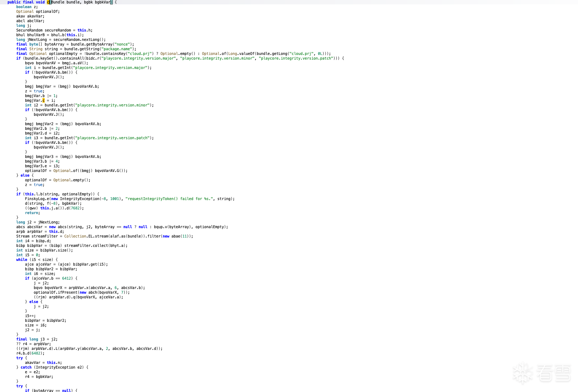Click the 'Stream streamFilter' line

(x=105, y=236)
